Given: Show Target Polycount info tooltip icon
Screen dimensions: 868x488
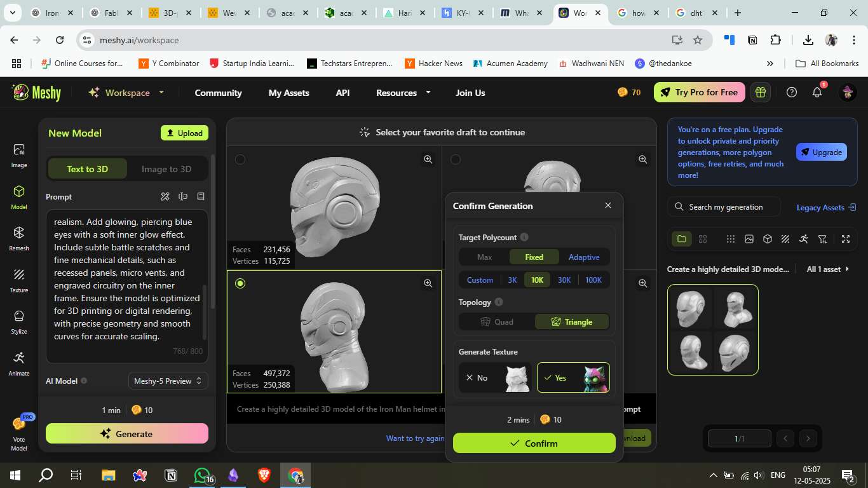Looking at the screenshot, I should (524, 237).
